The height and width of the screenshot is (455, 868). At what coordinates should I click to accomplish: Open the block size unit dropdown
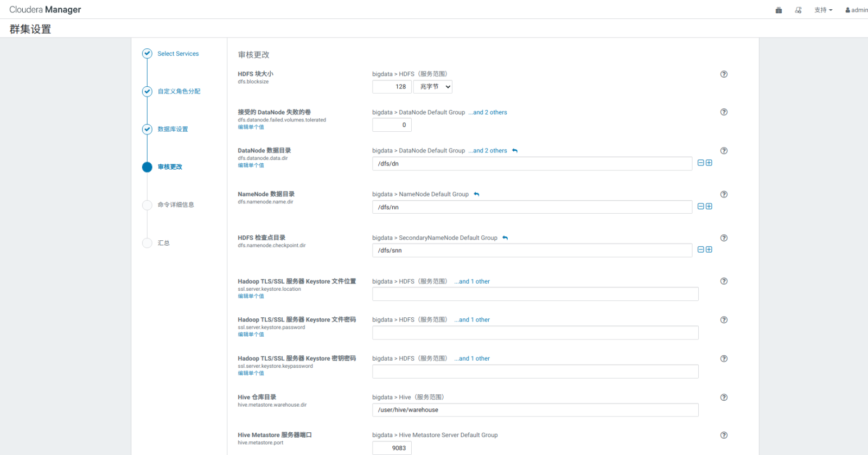click(x=433, y=87)
